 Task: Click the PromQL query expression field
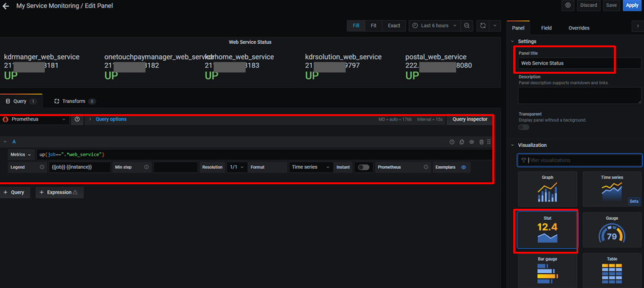click(265, 155)
